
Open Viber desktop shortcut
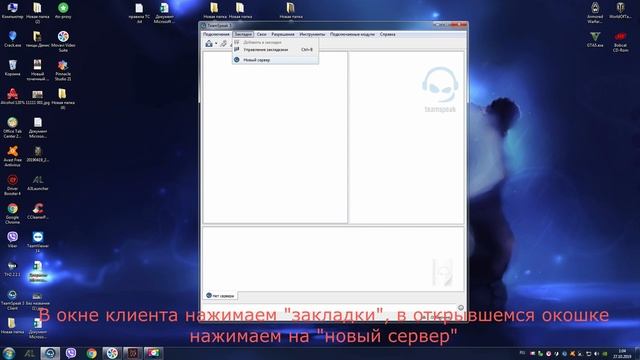point(12,240)
